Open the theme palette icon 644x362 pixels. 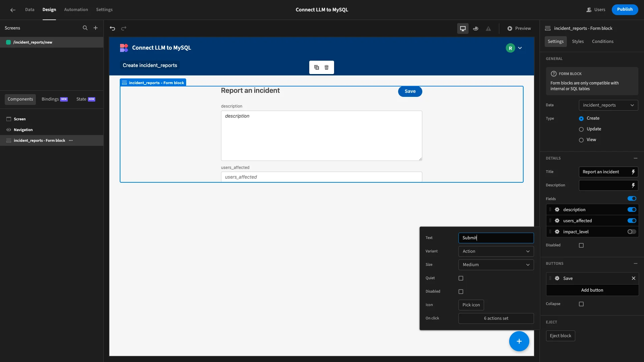click(x=476, y=28)
